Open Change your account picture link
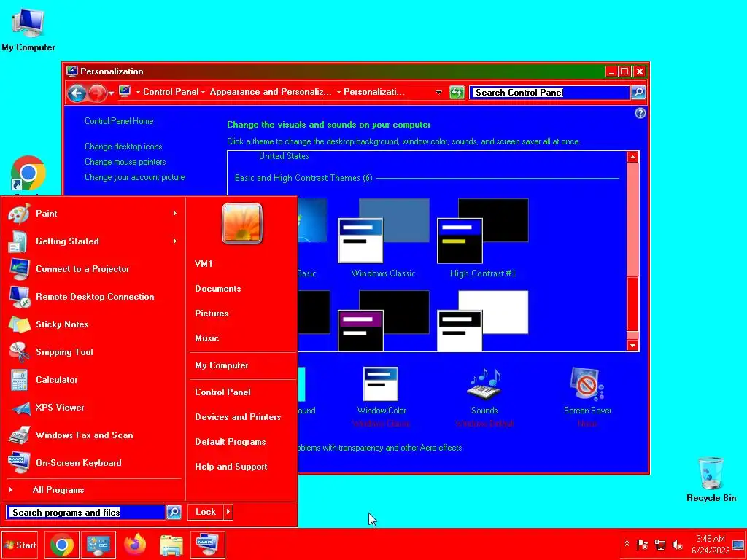747x560 pixels. pos(135,177)
